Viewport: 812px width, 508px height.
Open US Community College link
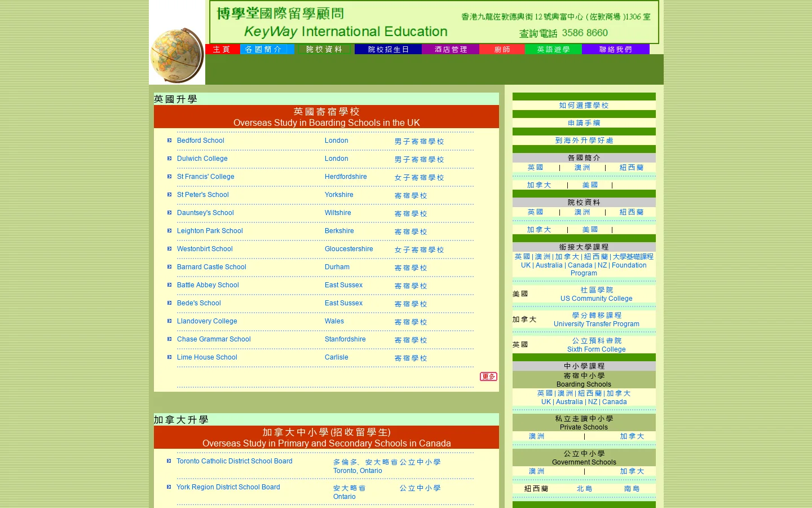[597, 299]
